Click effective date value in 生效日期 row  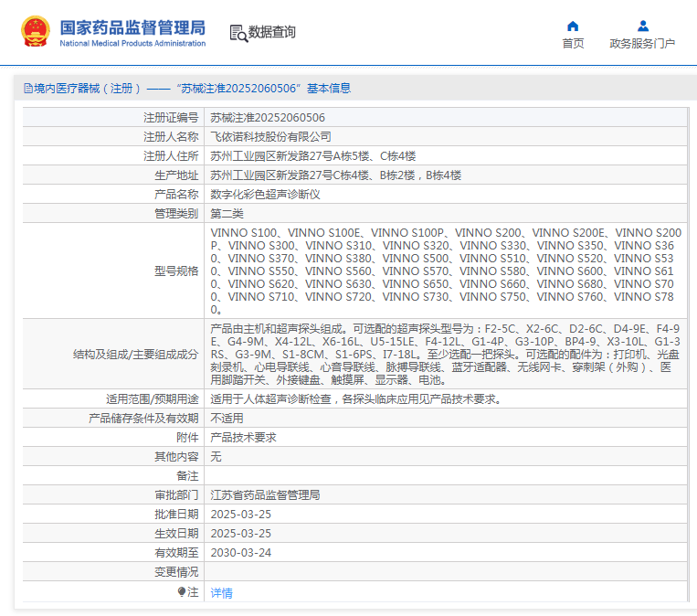[x=240, y=533]
